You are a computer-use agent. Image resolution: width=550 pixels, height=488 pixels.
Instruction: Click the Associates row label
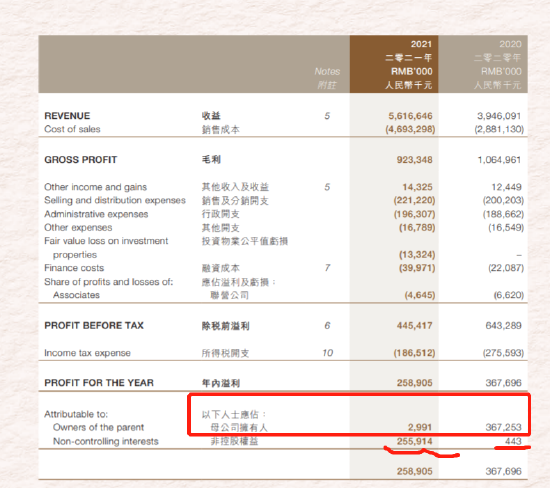click(x=76, y=295)
